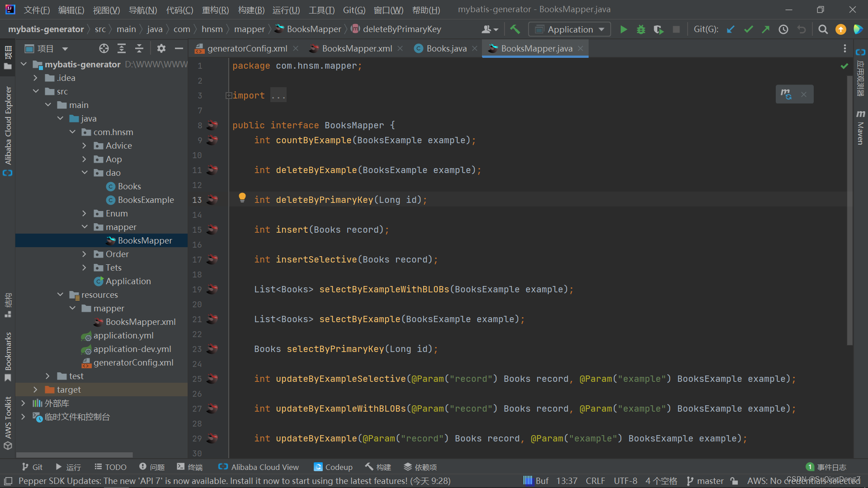Collapse the dao package
The height and width of the screenshot is (488, 868).
coord(85,173)
